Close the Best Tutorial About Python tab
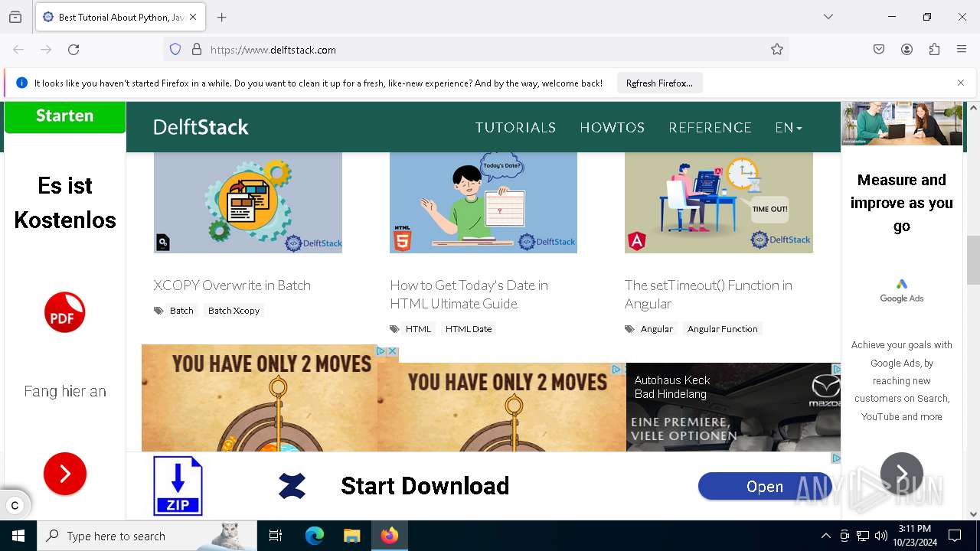 tap(193, 17)
